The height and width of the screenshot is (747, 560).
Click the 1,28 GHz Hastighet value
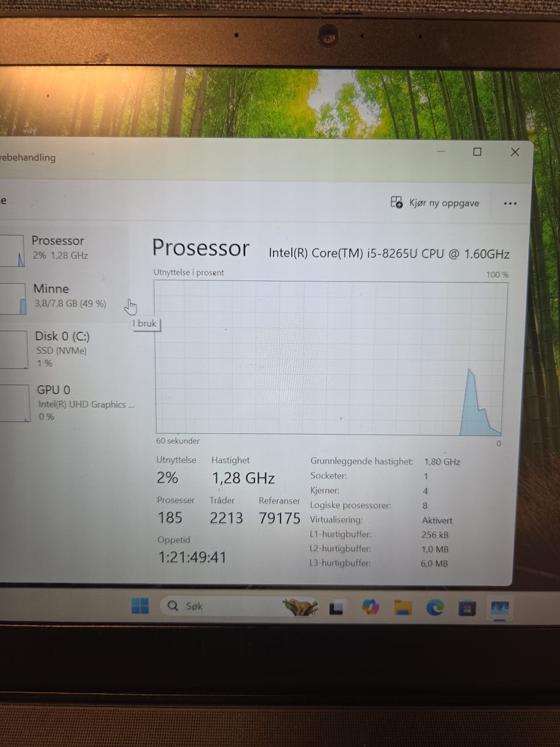tap(243, 478)
